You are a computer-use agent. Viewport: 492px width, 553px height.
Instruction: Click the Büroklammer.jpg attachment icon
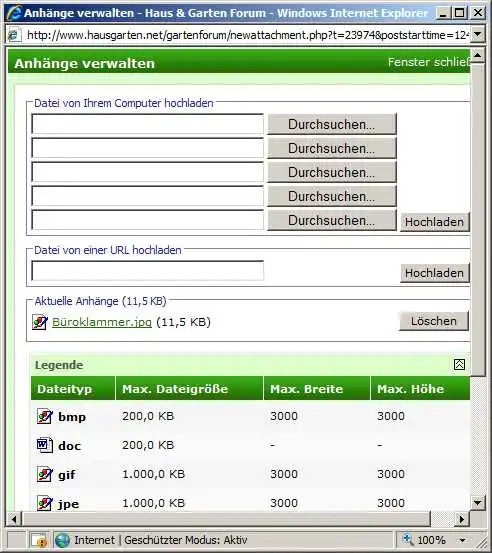tap(40, 322)
